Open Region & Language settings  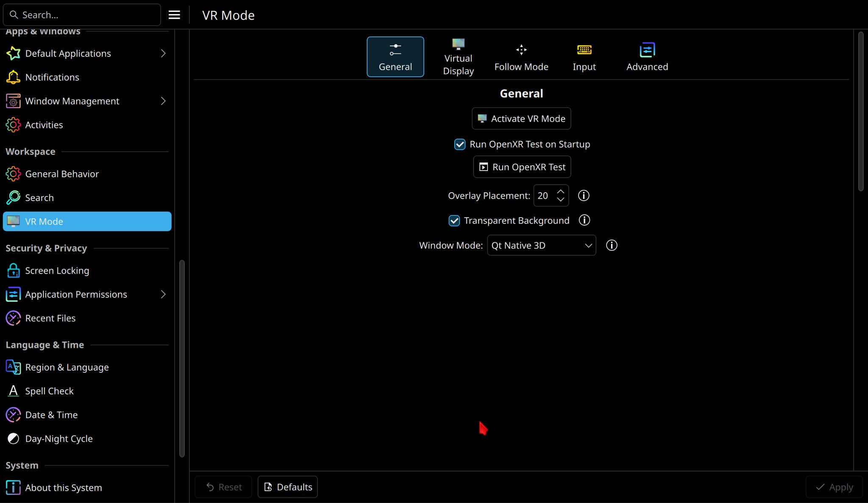(x=67, y=367)
